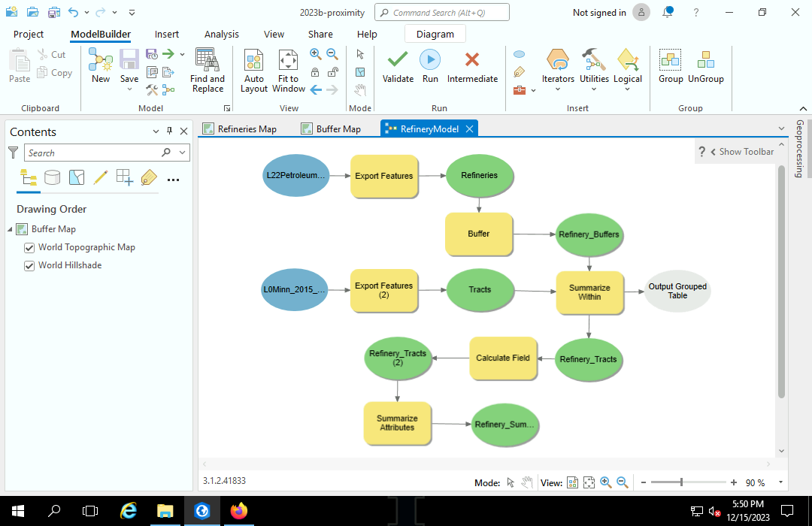Uncheck the World Topographic Map layer
Image resolution: width=812 pixels, height=526 pixels.
29,247
